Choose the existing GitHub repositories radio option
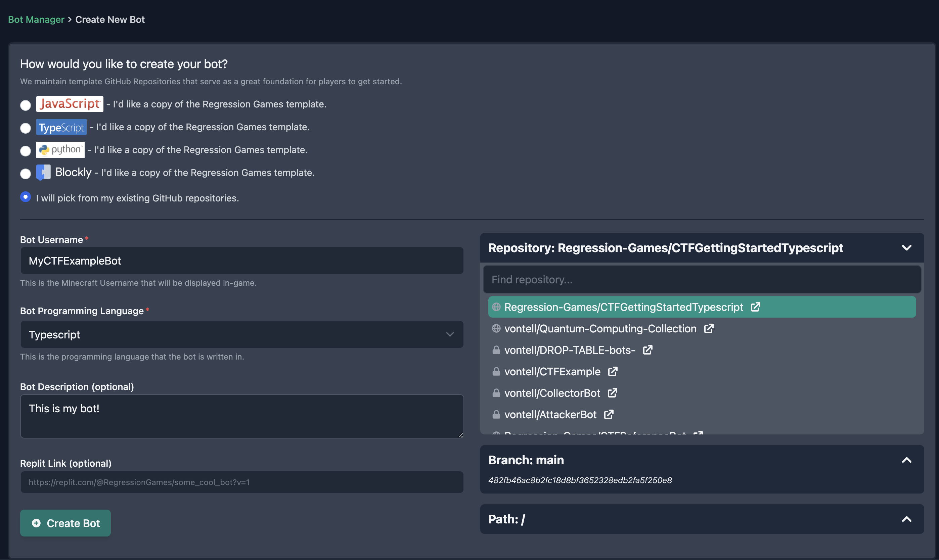939x560 pixels. pos(25,197)
